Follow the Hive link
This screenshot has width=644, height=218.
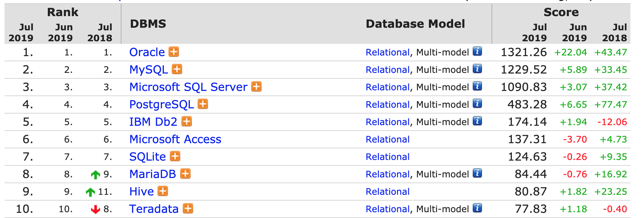click(x=141, y=191)
